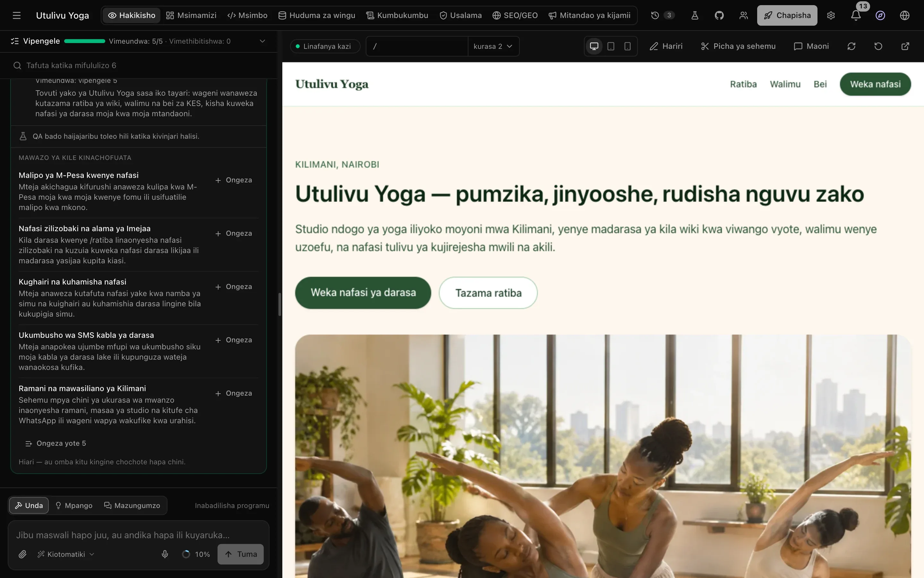
Task: Focus the chat message input box
Action: pos(138,535)
